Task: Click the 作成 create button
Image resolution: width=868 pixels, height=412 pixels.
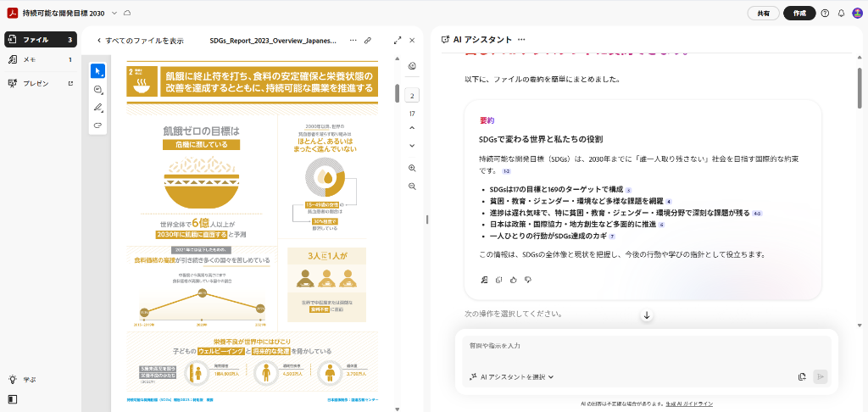Action: (x=799, y=14)
